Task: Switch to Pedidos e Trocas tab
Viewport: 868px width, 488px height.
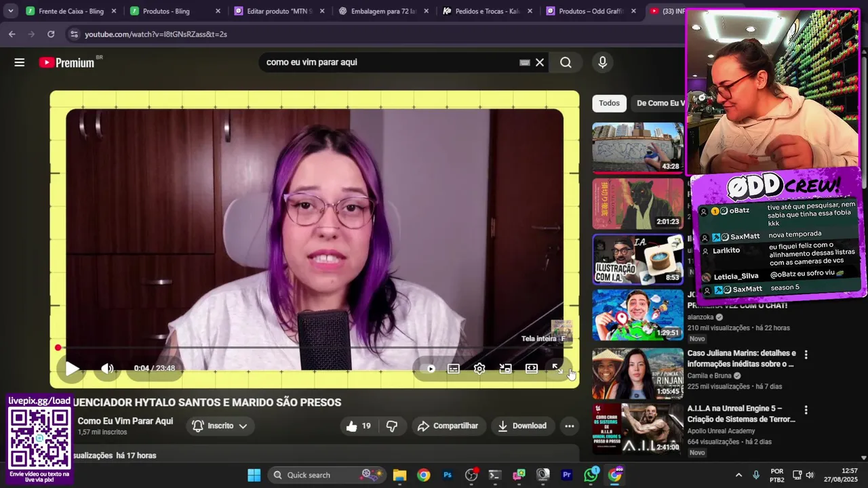Action: pos(487,12)
